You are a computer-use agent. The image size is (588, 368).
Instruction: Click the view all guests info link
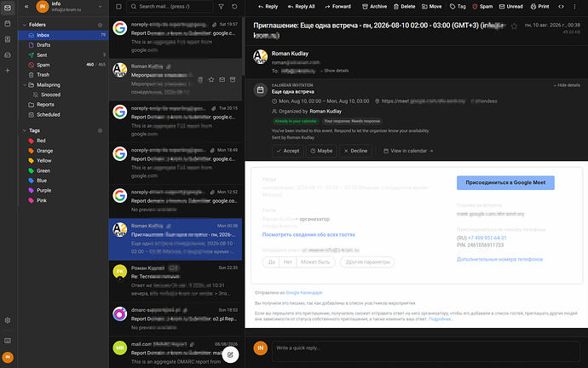coord(308,234)
